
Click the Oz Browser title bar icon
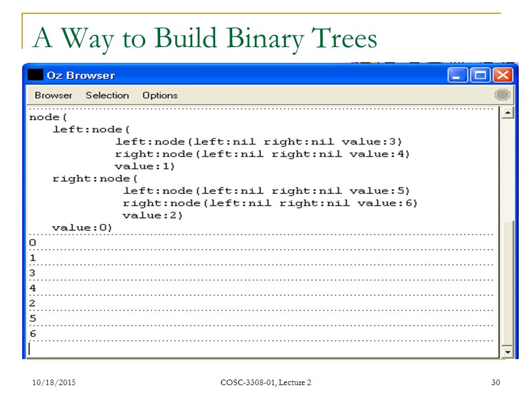35,75
